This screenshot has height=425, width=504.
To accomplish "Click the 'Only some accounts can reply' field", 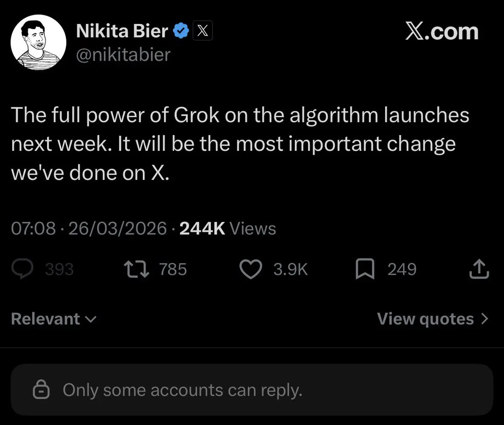I will click(x=251, y=390).
